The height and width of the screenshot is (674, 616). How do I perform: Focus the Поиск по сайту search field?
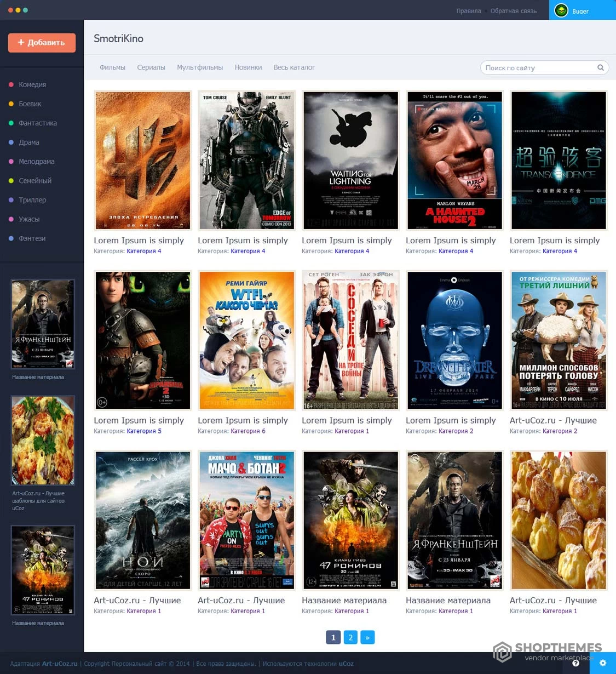click(544, 67)
